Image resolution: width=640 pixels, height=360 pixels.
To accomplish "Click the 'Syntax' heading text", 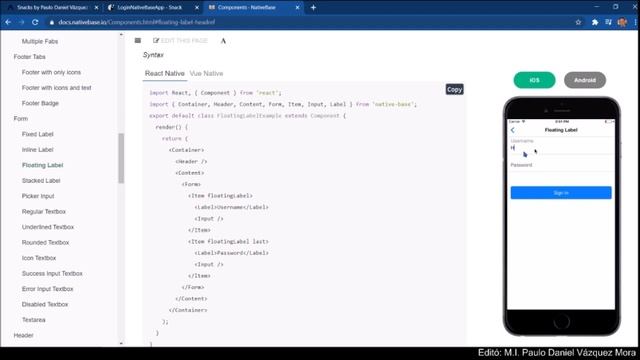I will (153, 55).
